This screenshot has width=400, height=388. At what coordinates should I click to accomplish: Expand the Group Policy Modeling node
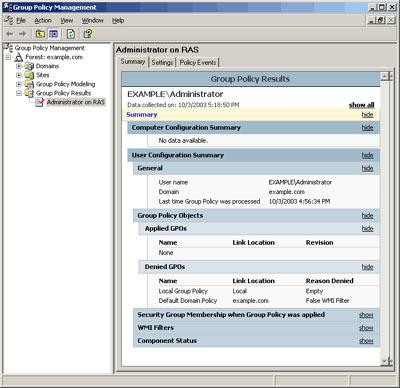click(x=19, y=84)
